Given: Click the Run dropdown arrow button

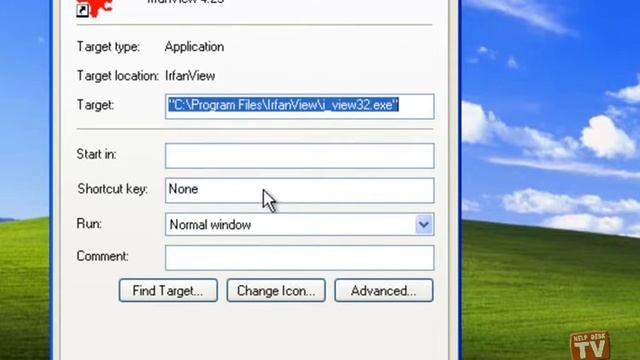Looking at the screenshot, I should [424, 224].
